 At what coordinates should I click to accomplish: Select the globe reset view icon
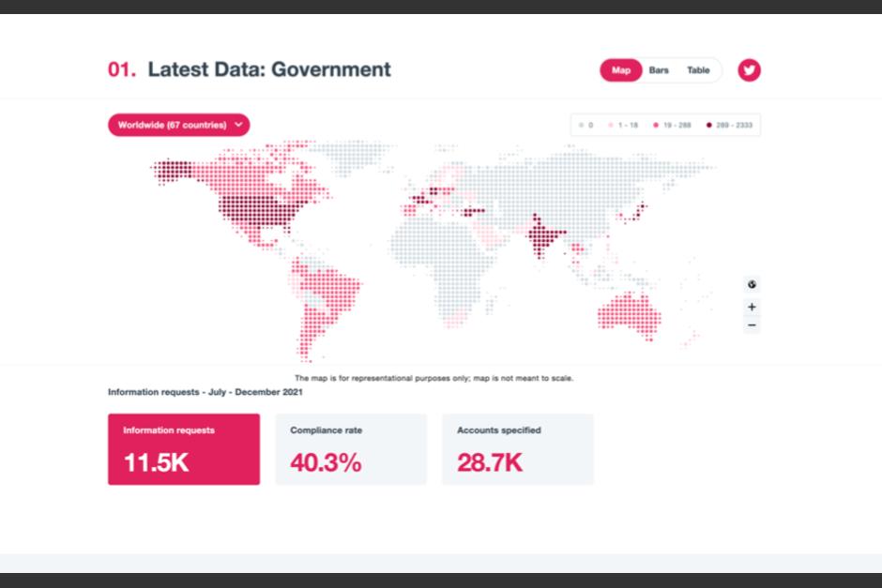752,284
